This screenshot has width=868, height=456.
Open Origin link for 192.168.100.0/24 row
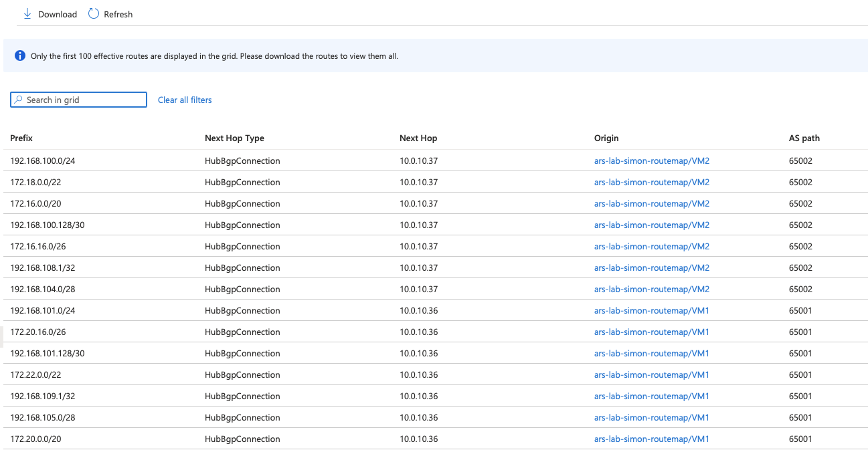click(652, 160)
